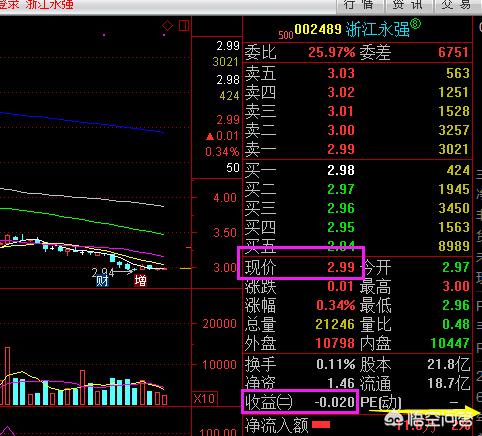The image size is (482, 436).
Task: Click the 最高 value 3.00
Action: tap(456, 286)
